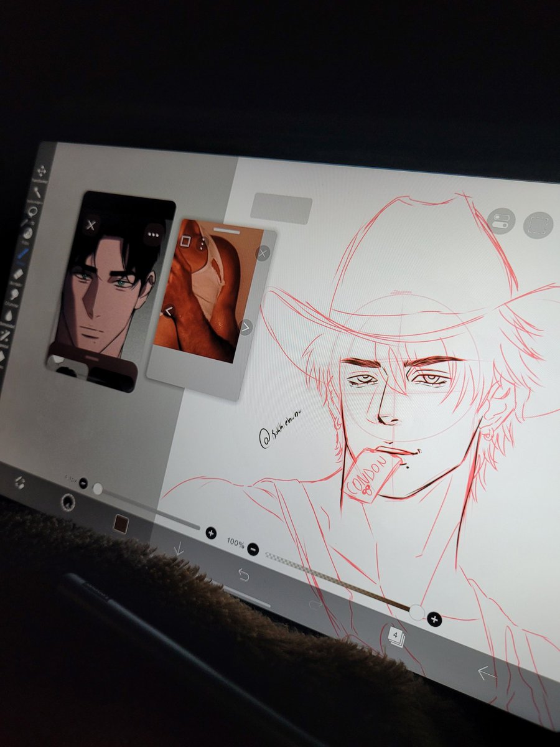Open the brush settings circle icon

67,502
